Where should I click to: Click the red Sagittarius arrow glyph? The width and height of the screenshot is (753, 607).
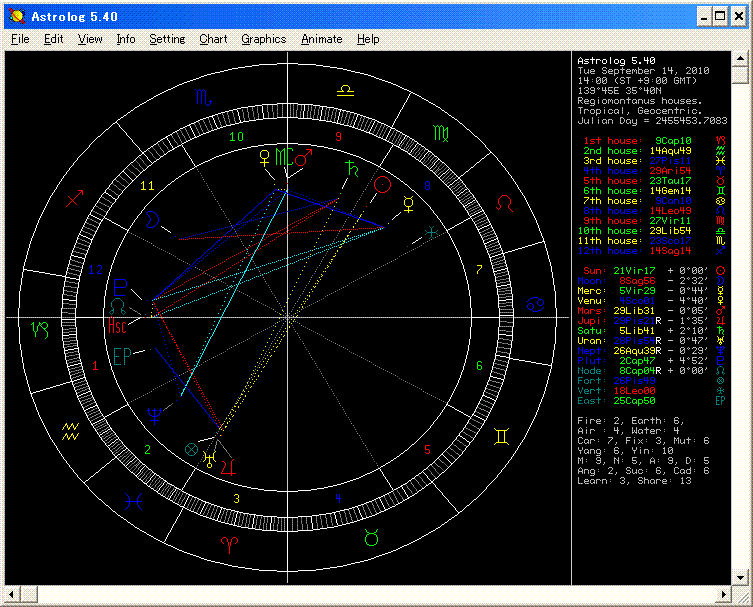75,201
